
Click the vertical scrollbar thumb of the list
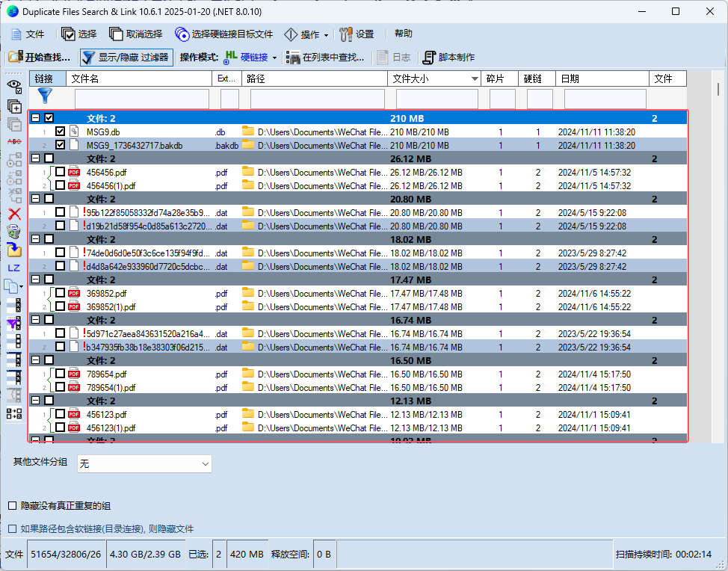718,89
